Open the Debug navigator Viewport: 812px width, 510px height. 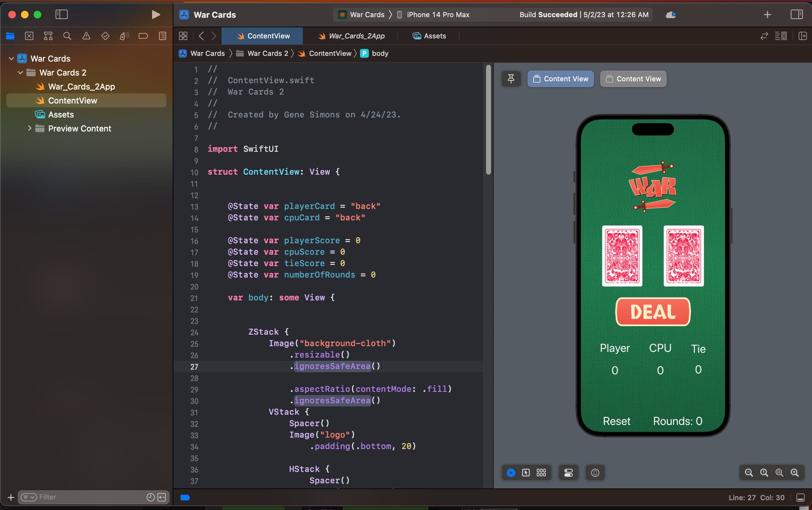coord(124,36)
